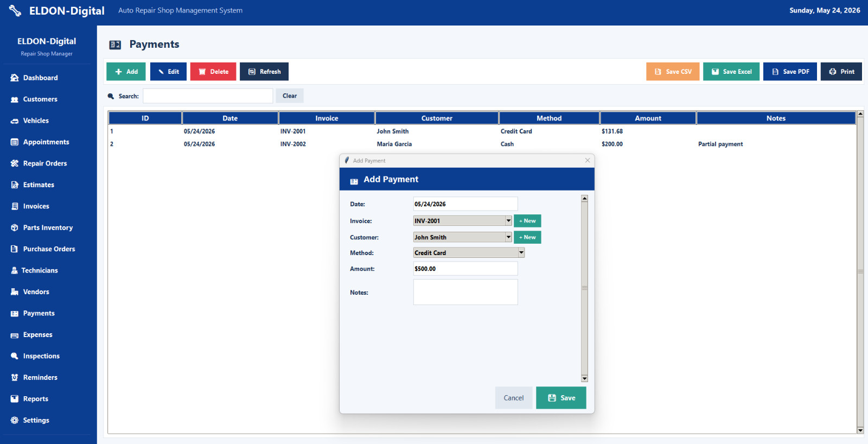Export payments with Save CSV
This screenshot has width=868, height=444.
673,72
